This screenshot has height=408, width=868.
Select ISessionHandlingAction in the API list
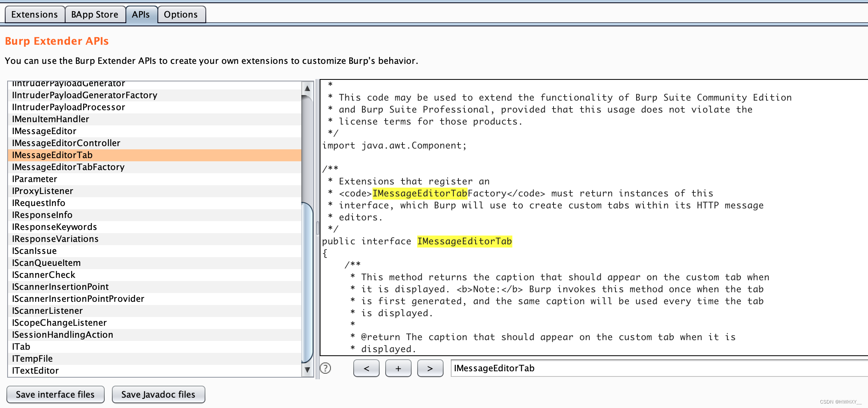pos(154,335)
